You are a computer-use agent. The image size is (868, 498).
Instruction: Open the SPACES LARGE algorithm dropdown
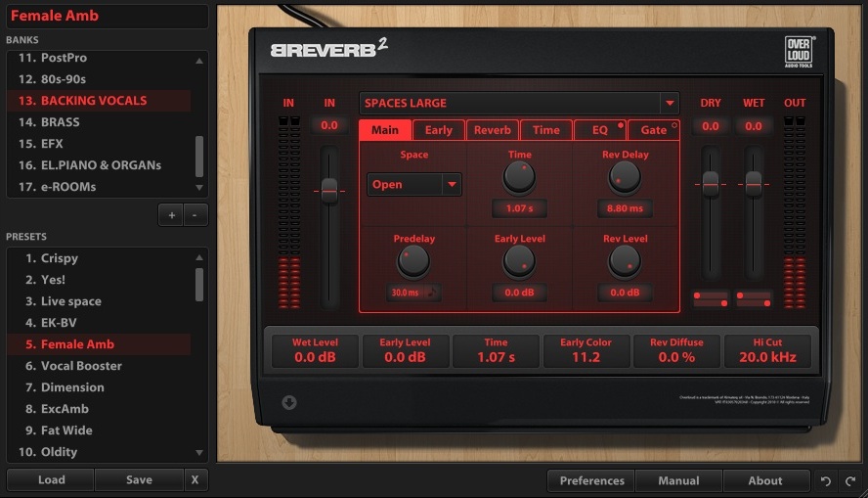click(x=670, y=103)
